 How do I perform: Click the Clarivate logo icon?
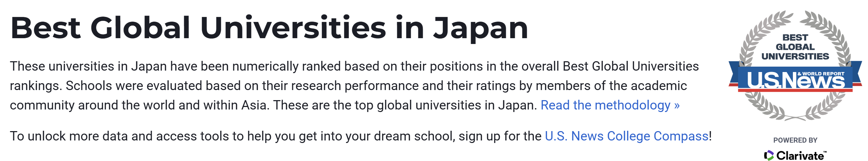[769, 156]
